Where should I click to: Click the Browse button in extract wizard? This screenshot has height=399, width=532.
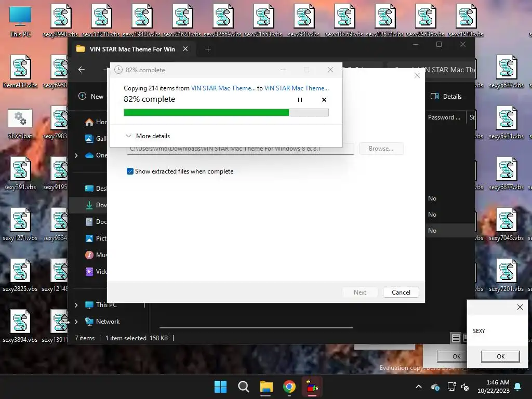(x=381, y=149)
